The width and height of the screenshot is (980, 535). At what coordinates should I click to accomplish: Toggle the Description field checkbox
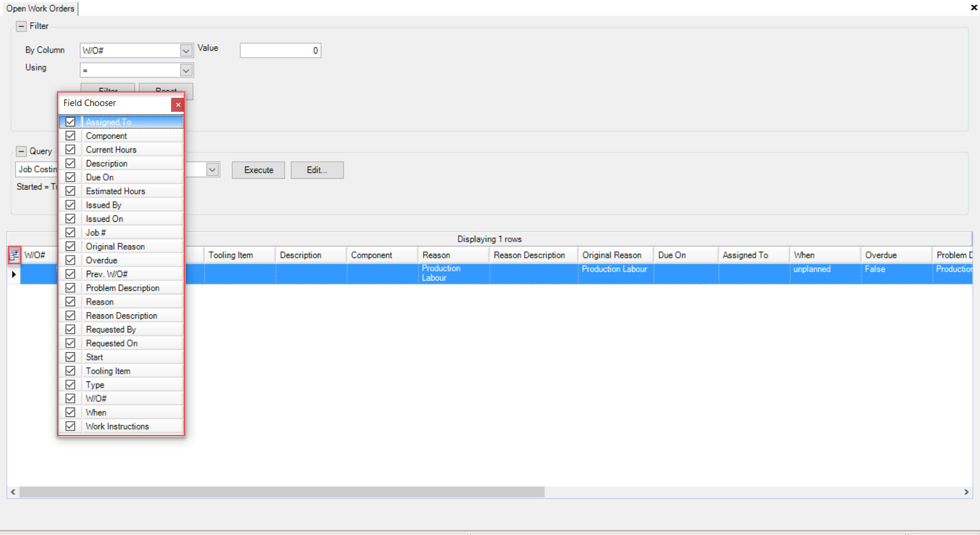pos(70,163)
